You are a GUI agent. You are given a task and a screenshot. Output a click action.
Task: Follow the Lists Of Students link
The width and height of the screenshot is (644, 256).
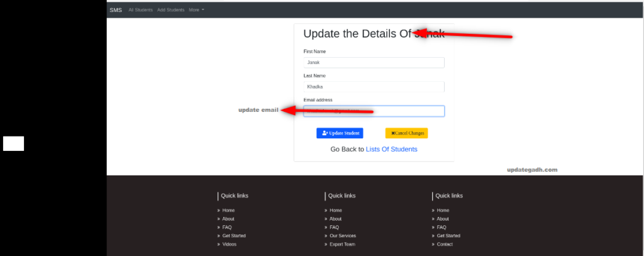point(391,150)
